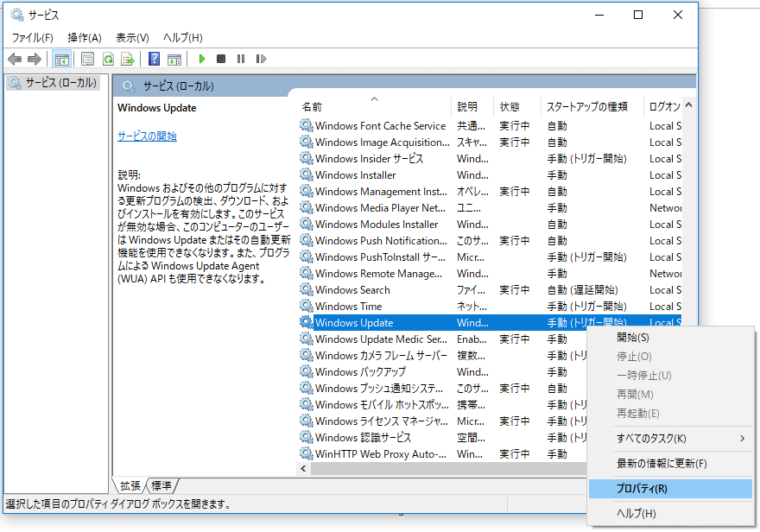The image size is (760, 532).
Task: Click the Pause Service toolbar icon
Action: point(240,59)
